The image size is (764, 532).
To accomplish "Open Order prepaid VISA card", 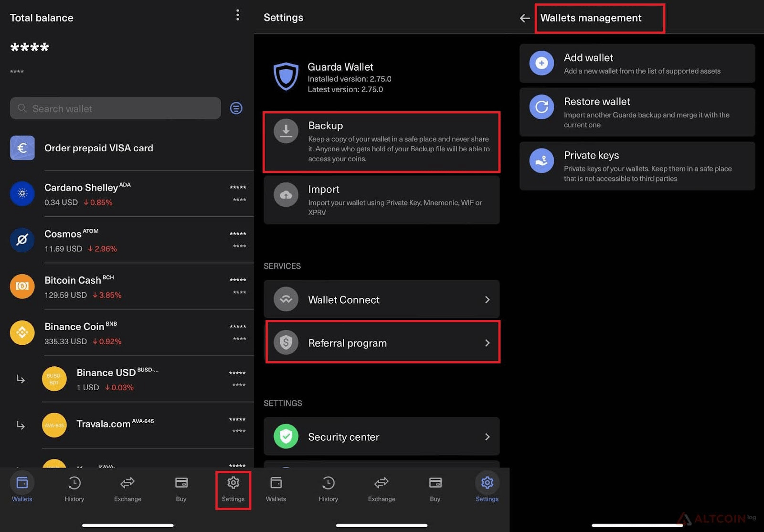I will (99, 148).
